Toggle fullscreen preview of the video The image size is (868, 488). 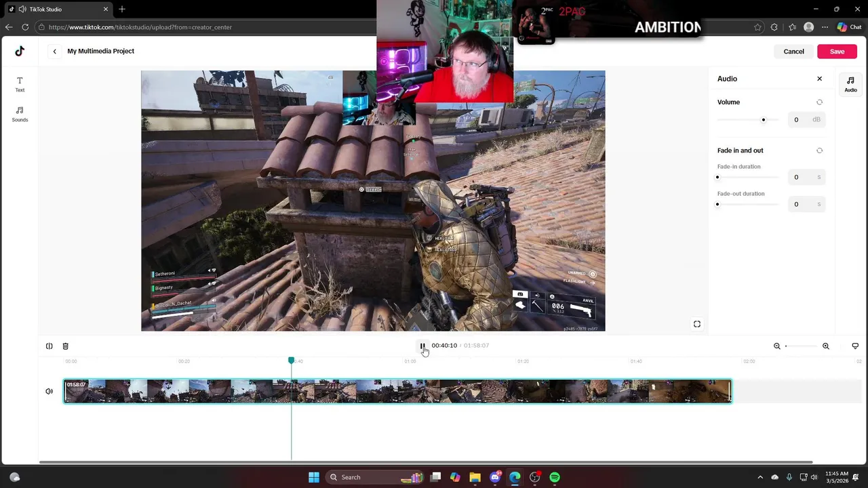[x=697, y=324]
